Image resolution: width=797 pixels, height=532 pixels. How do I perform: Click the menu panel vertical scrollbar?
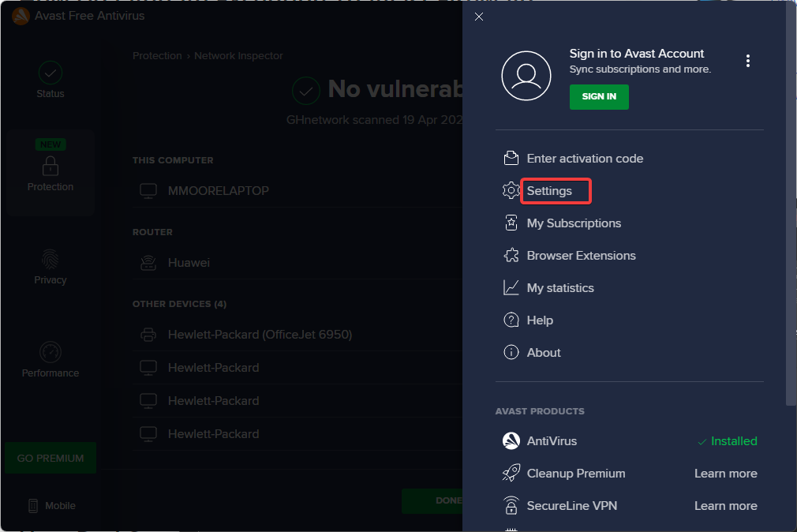791,204
